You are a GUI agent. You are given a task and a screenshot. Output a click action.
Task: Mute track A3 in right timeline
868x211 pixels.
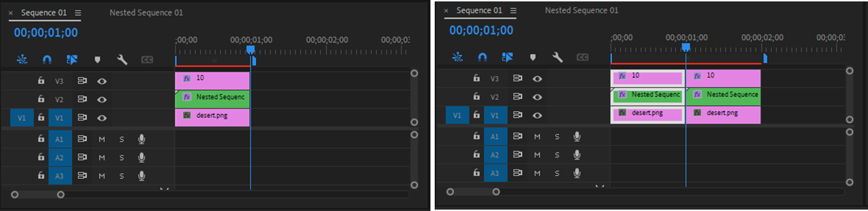pyautogui.click(x=537, y=173)
